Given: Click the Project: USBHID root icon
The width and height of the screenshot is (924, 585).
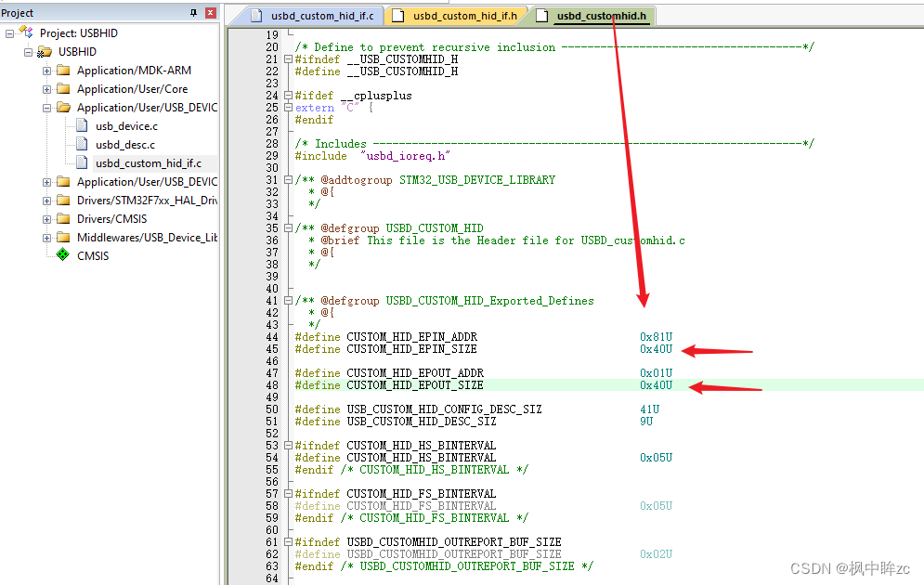Looking at the screenshot, I should point(25,32).
